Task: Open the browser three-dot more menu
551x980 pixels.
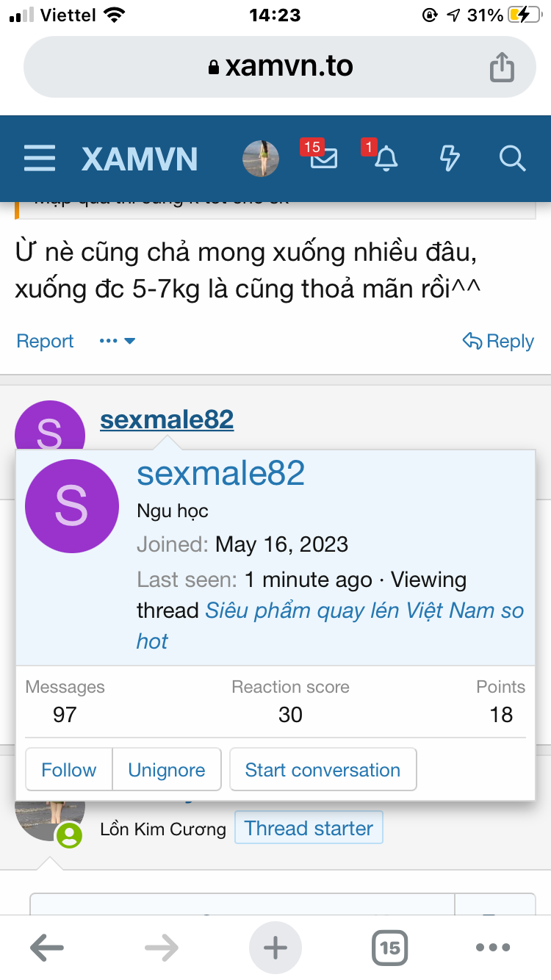Action: pos(493,948)
